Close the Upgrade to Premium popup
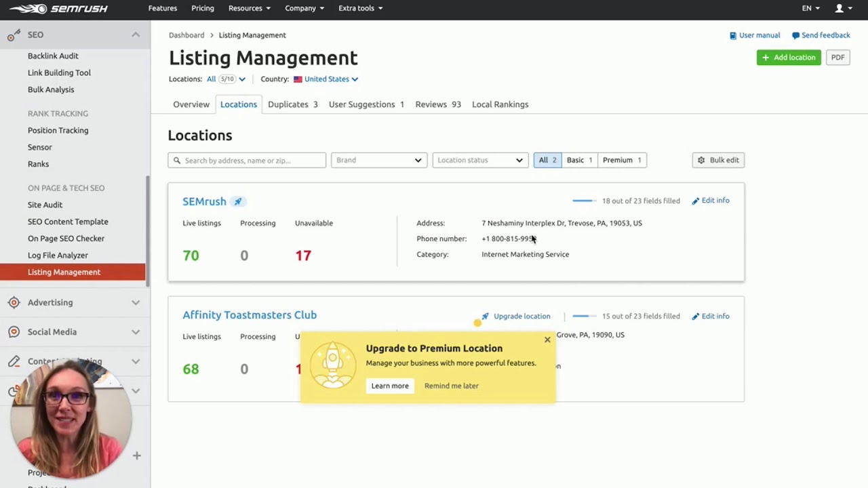Viewport: 868px width, 488px height. 547,340
